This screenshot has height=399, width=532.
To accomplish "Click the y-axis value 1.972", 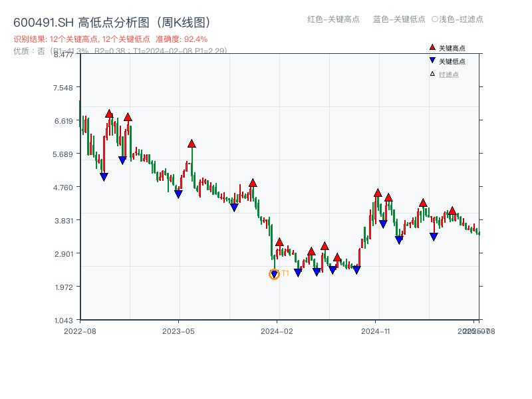I will pos(64,287).
